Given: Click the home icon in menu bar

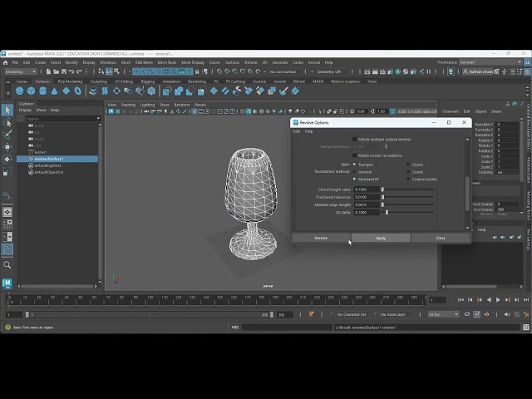Looking at the screenshot, I should coord(5,62).
